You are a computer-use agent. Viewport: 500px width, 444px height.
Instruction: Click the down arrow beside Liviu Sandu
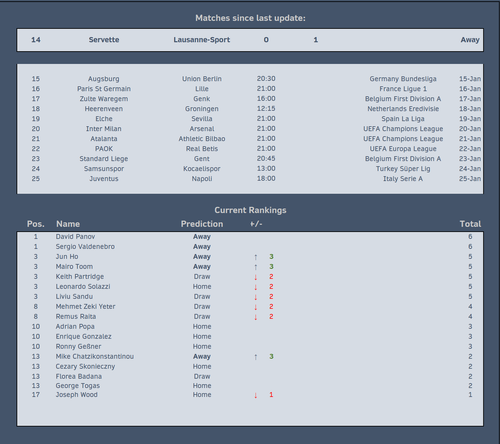(256, 297)
